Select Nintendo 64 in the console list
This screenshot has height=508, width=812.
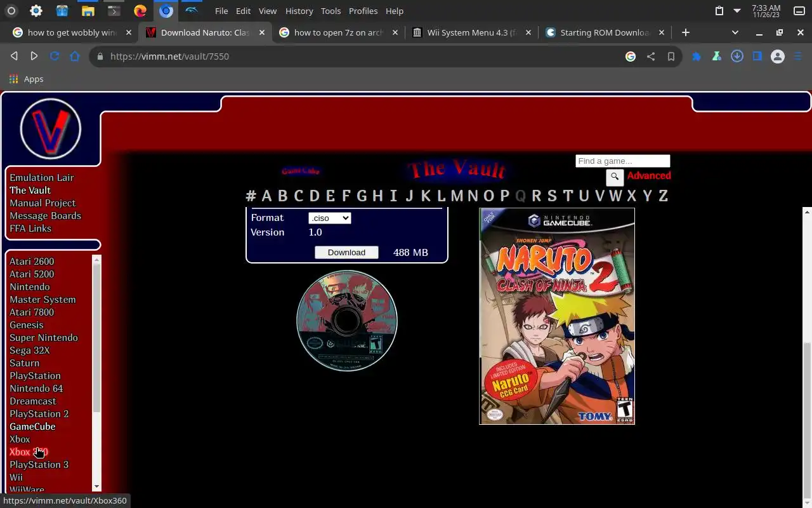36,389
